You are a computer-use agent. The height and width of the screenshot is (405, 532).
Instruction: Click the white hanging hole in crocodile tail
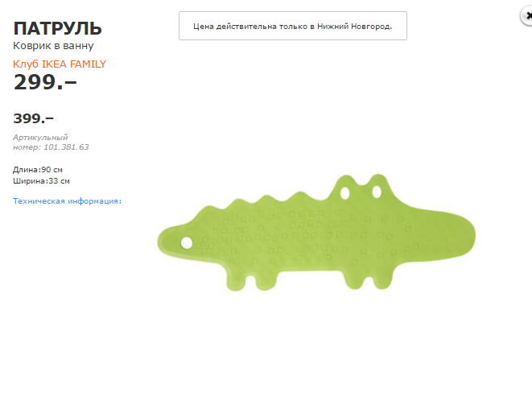[x=187, y=242]
